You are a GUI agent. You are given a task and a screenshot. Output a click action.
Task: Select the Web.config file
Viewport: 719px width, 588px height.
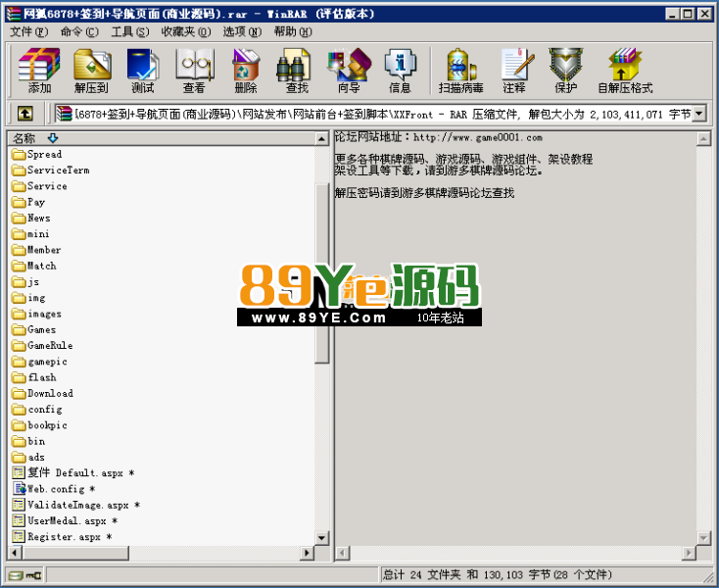(x=54, y=489)
